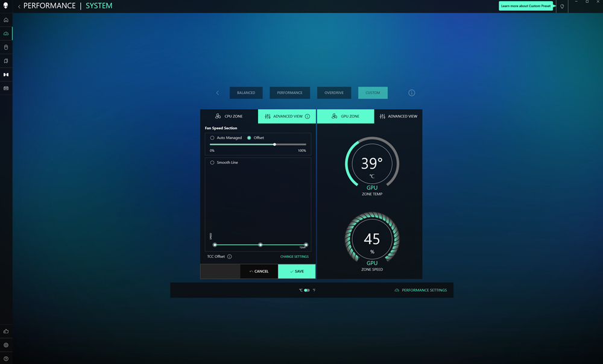Click info icon on CPU Advanced View tab
The image size is (603, 364).
tap(308, 116)
